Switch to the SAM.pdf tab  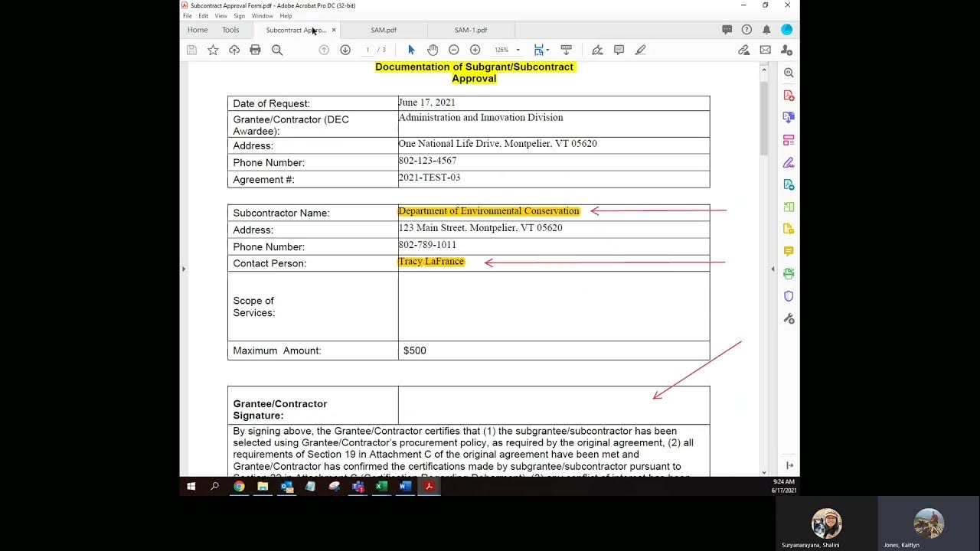tap(384, 30)
